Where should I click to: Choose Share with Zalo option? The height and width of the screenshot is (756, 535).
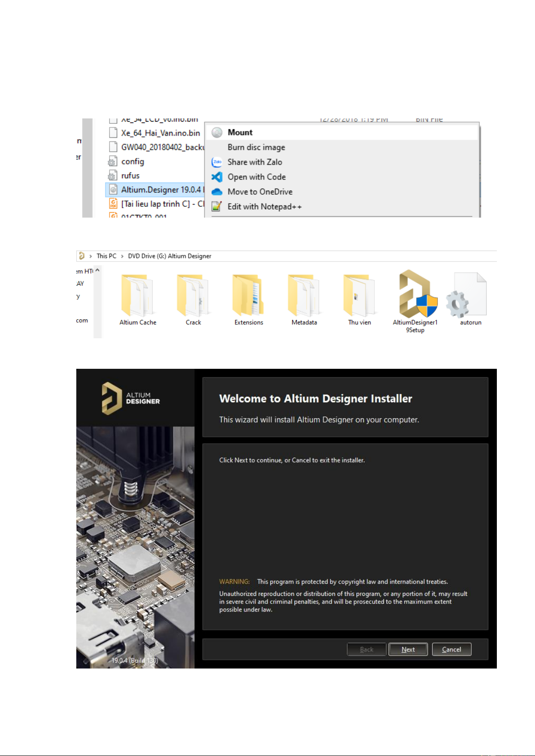point(254,162)
